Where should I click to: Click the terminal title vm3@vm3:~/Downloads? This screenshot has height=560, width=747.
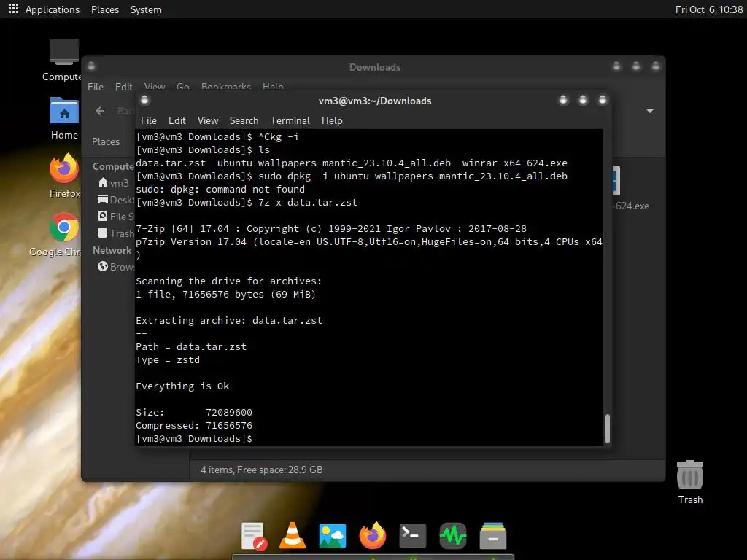point(375,101)
